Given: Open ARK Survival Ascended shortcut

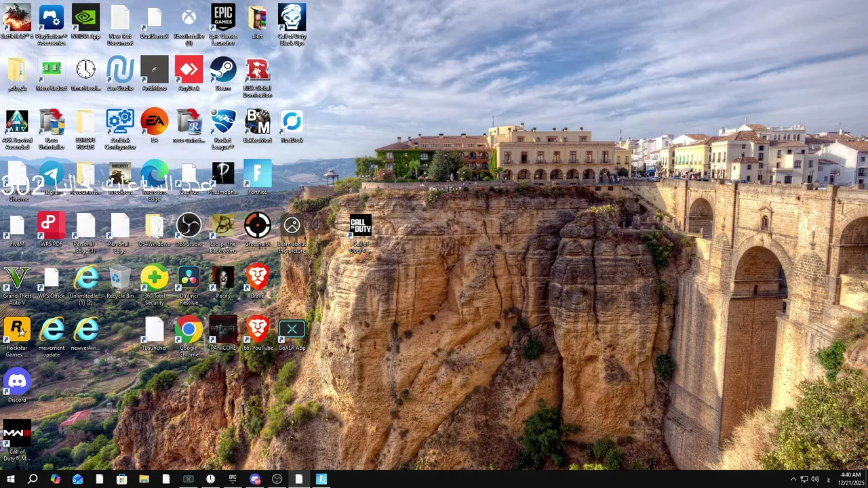Looking at the screenshot, I should point(17,129).
